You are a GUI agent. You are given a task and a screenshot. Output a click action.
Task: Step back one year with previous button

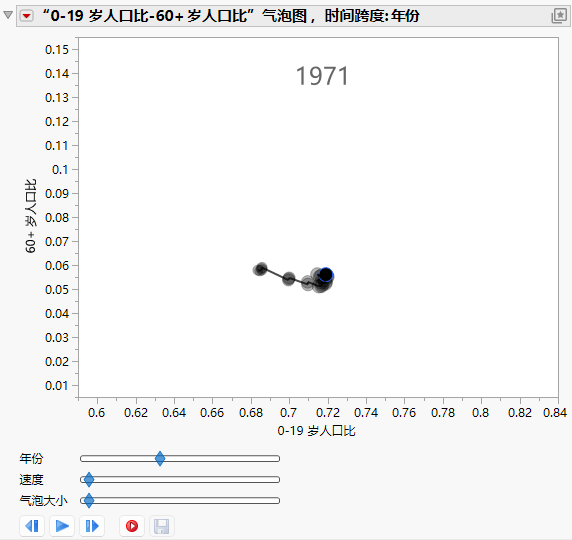pos(32,526)
